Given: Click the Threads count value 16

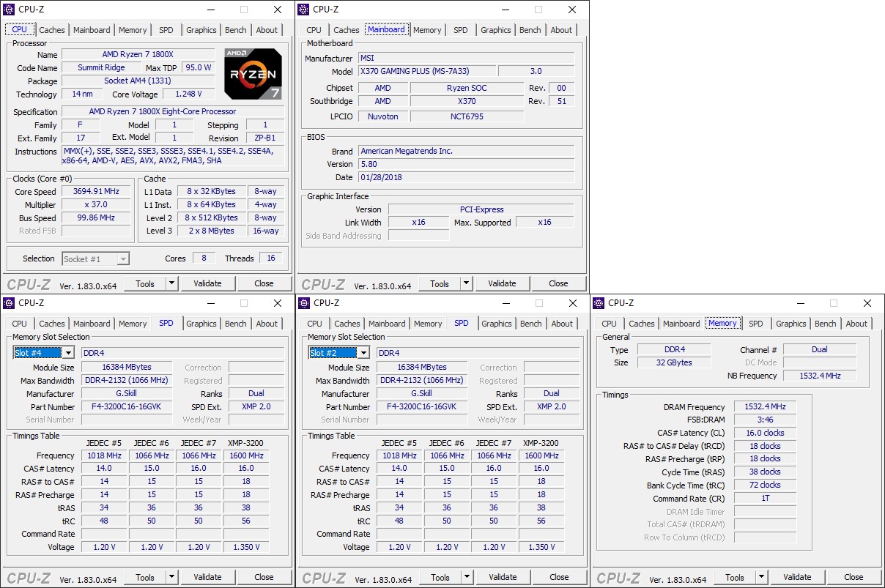Looking at the screenshot, I should coord(270,258).
